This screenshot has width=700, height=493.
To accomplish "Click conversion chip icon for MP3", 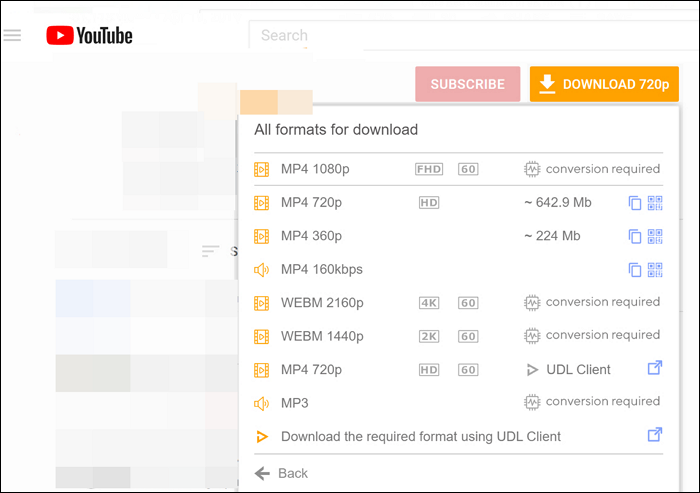I will pos(532,402).
